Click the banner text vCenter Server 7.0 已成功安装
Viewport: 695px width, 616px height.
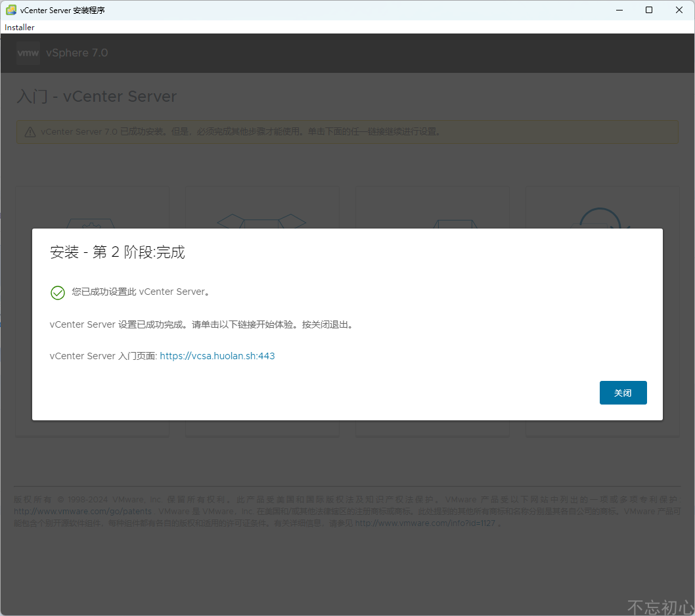pos(103,131)
